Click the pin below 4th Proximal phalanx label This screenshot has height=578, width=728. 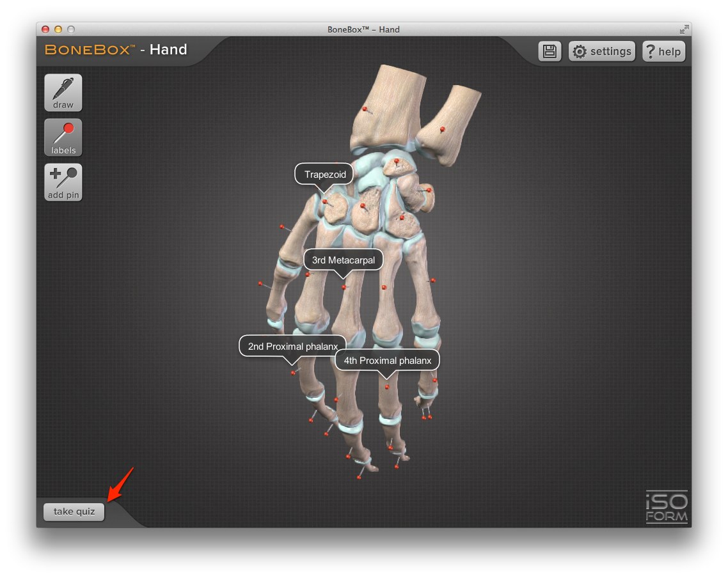(387, 387)
